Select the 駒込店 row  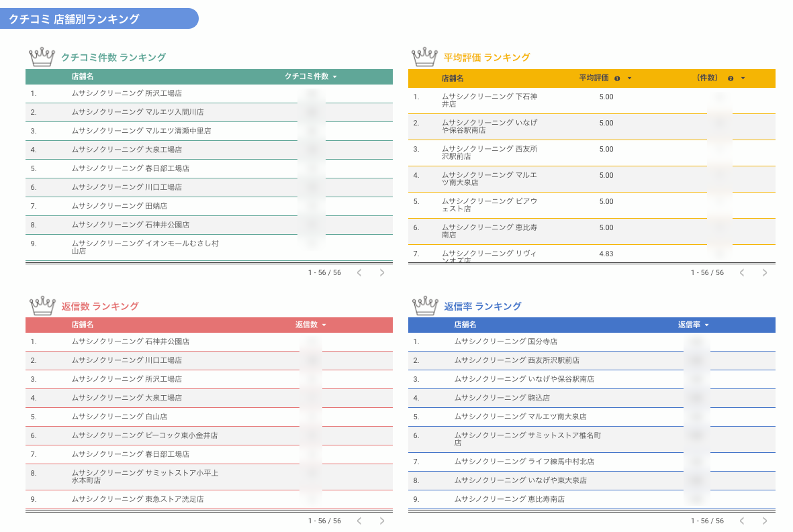click(x=592, y=398)
